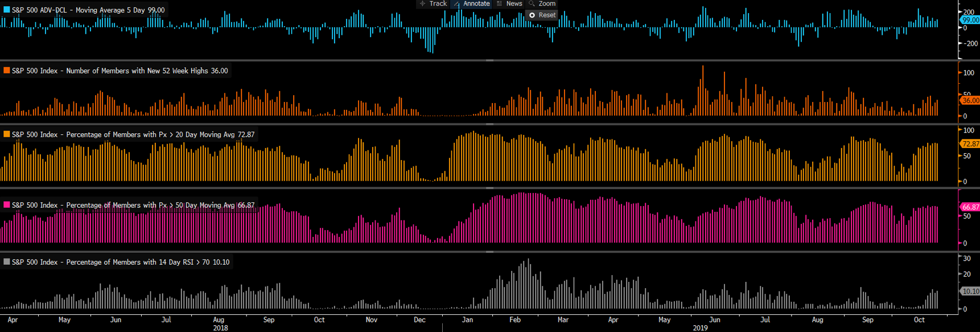980x332 pixels.
Task: Click the orange 52 Week Highs swatch
Action: (6, 71)
